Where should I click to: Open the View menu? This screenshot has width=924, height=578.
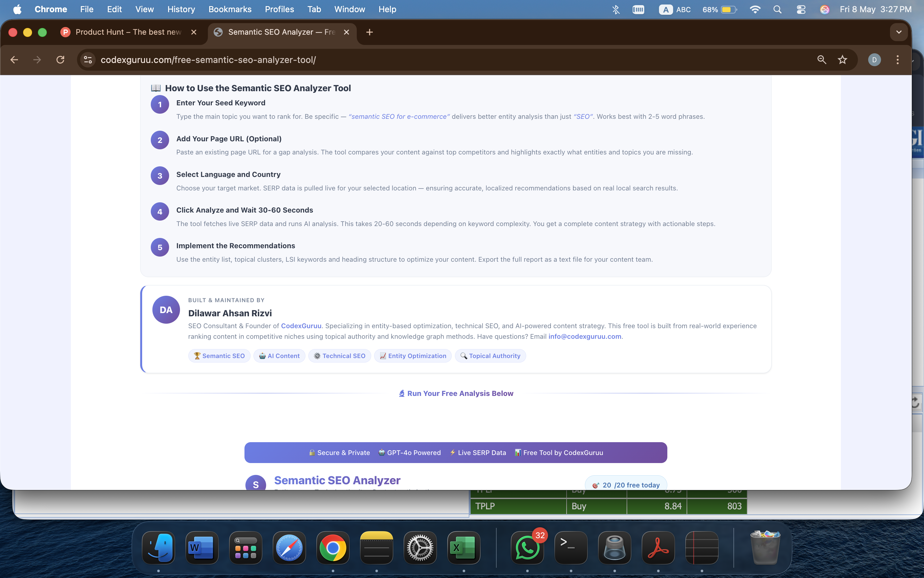144,9
